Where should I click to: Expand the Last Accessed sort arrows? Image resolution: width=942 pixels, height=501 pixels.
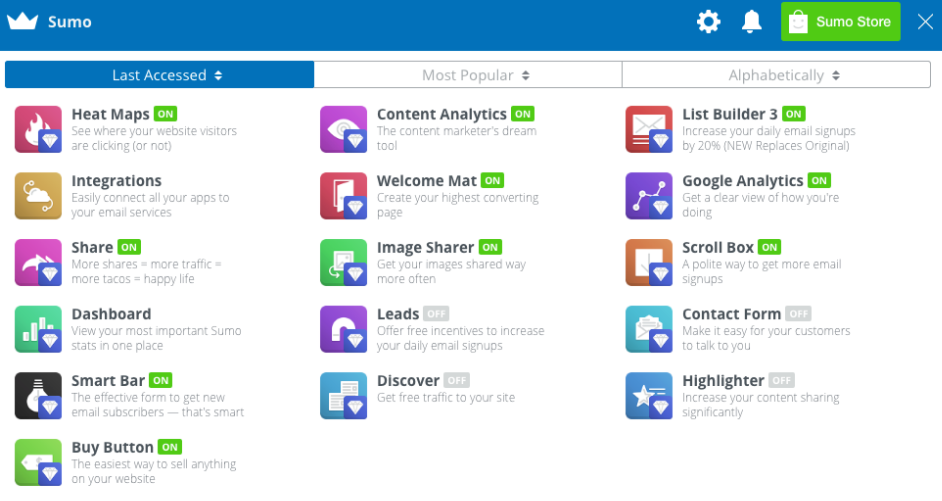(218, 76)
